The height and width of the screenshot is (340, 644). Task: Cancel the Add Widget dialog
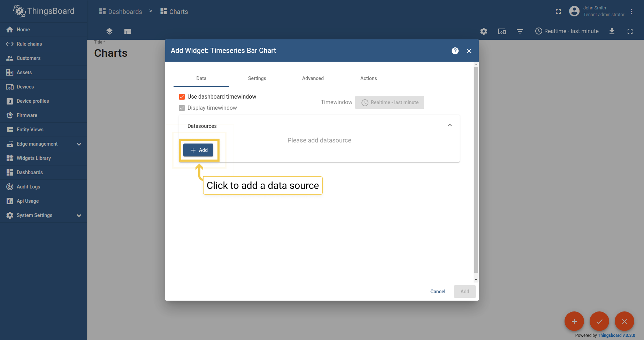[437, 292]
